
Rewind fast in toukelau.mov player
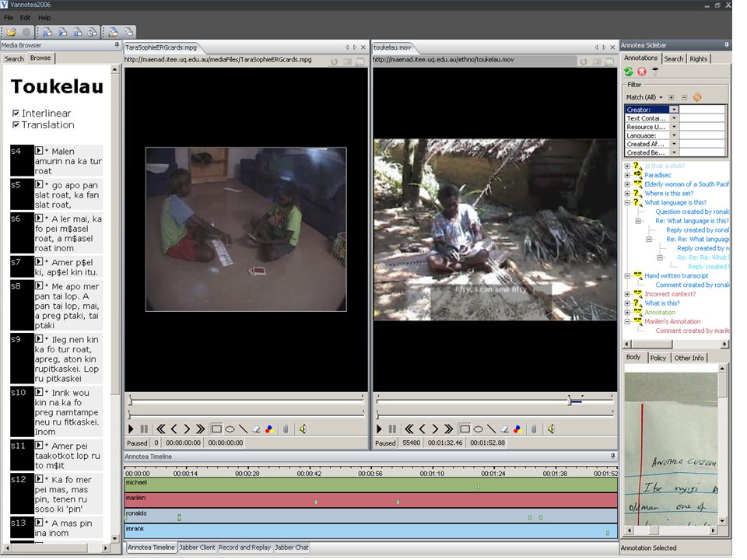pos(409,429)
